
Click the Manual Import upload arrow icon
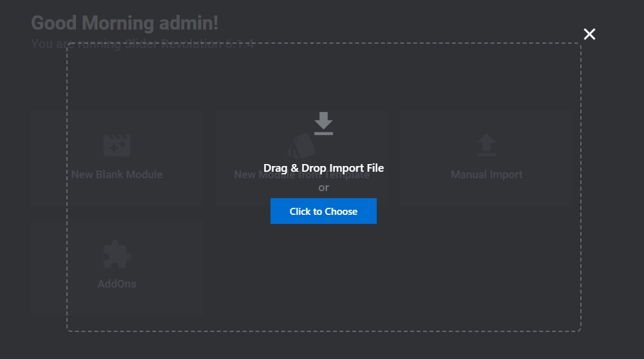coord(486,145)
